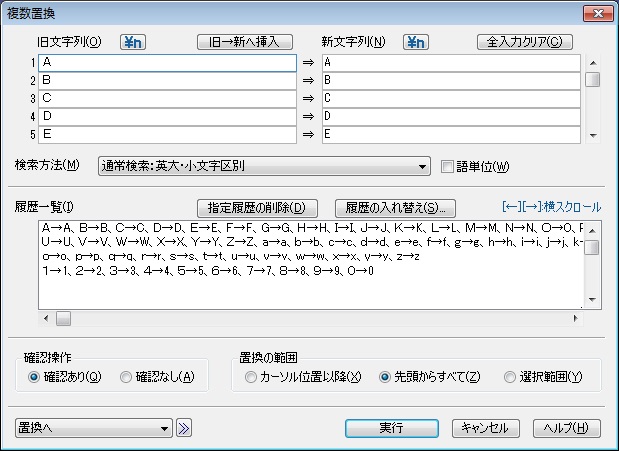Choose 選択範囲 as replacement range

511,377
